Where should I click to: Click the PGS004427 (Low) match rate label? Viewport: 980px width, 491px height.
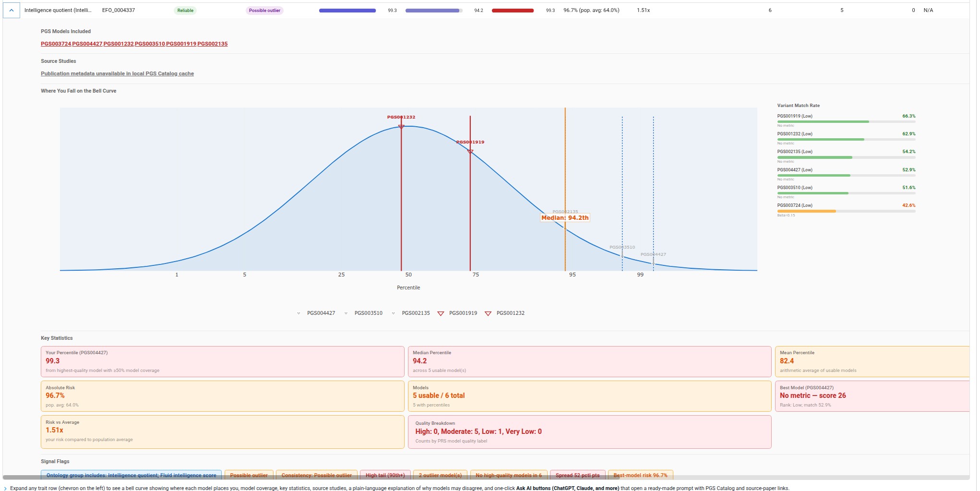[795, 170]
